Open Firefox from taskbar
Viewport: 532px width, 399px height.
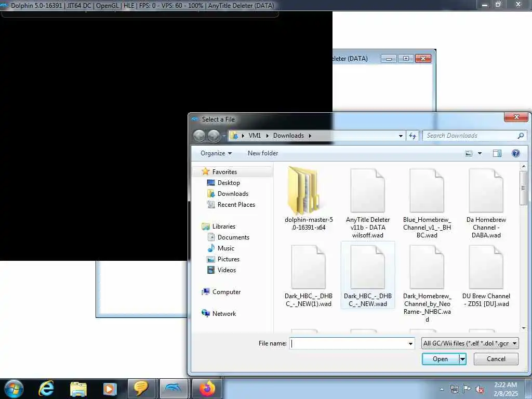coord(207,389)
